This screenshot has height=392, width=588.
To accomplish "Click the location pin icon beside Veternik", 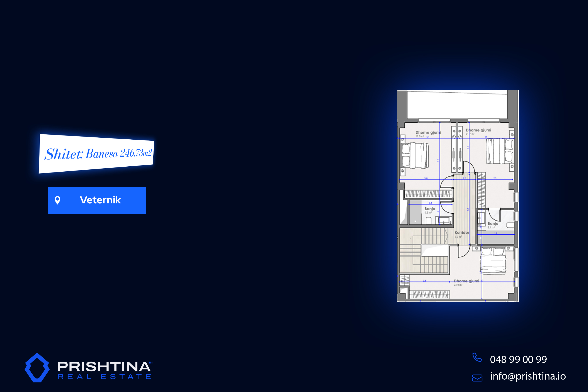I will pos(57,200).
